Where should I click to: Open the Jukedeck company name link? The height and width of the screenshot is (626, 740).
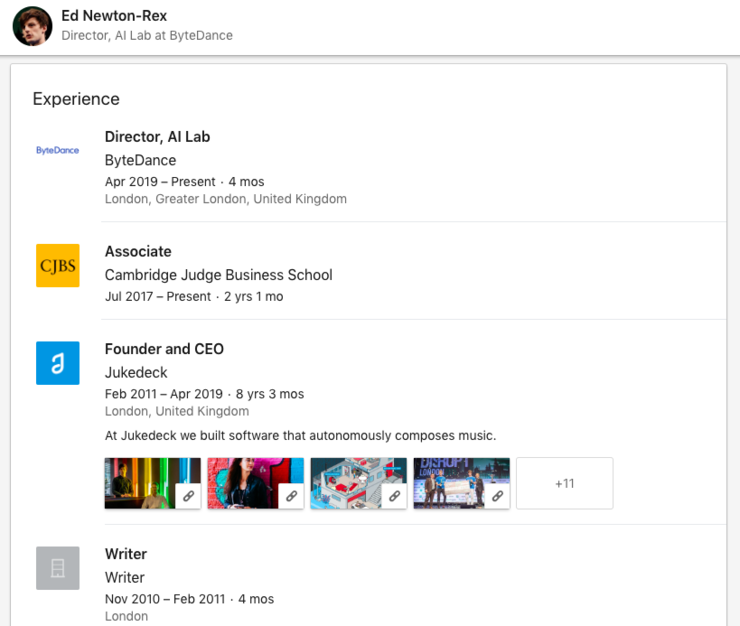pos(136,372)
